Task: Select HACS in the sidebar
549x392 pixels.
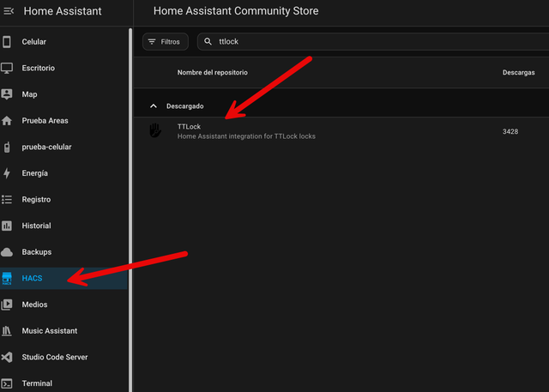Action: pyautogui.click(x=33, y=279)
